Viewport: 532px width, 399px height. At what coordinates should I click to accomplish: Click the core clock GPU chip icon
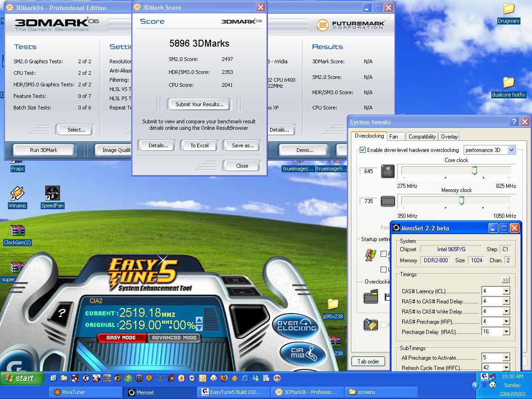coord(387,171)
